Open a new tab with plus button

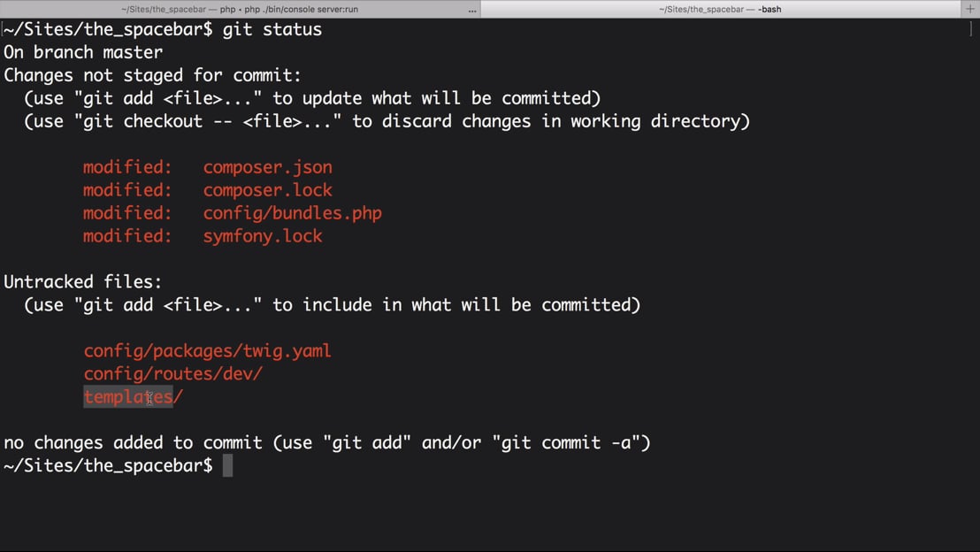pyautogui.click(x=970, y=9)
